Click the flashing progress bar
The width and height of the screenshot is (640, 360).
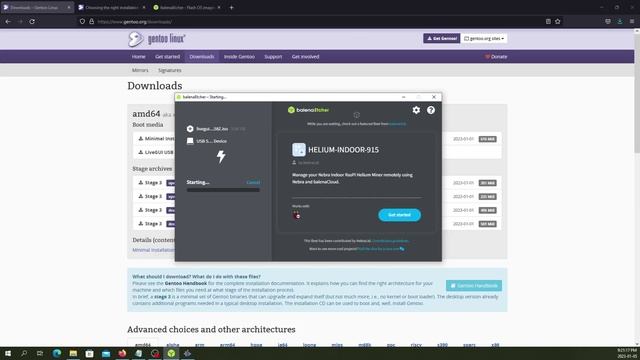[x=223, y=190]
